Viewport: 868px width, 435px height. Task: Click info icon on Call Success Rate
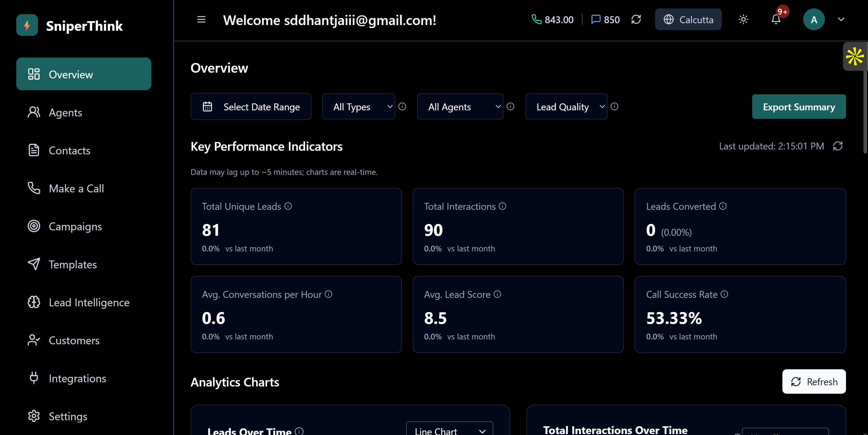coord(724,294)
